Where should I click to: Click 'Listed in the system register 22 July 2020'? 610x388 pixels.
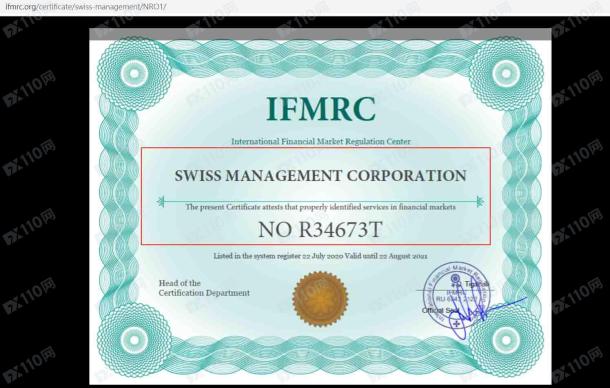(278, 256)
